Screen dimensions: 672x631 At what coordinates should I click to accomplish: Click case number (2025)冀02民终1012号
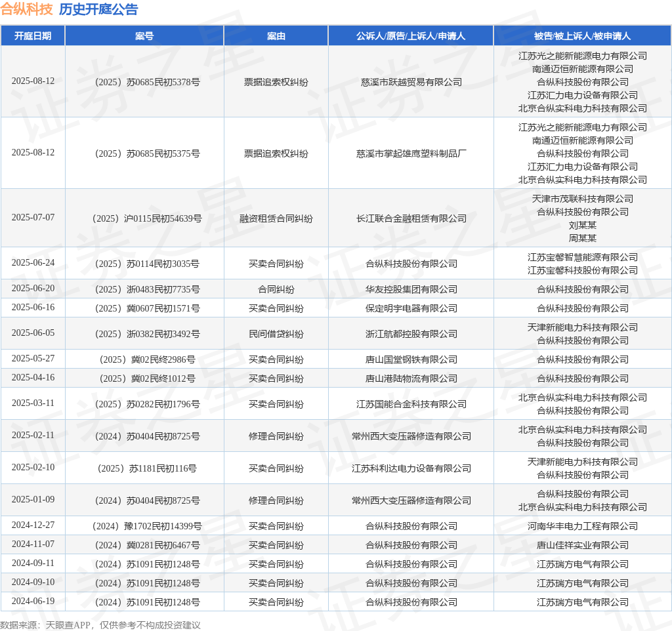coord(148,378)
